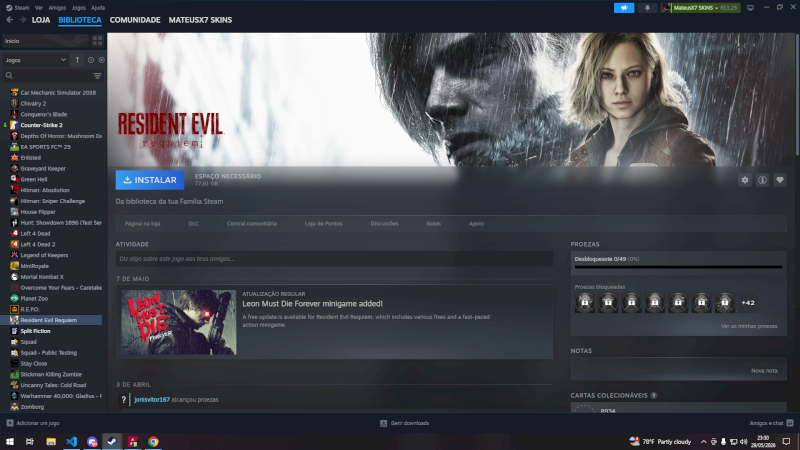Go back with navigation arrow
Image resolution: width=800 pixels, height=450 pixels.
tap(9, 20)
